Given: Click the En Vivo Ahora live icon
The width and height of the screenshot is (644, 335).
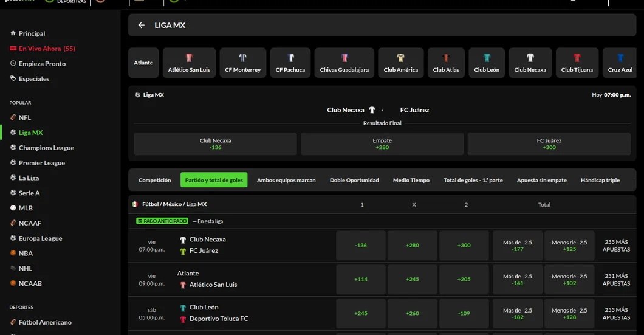Looking at the screenshot, I should point(13,49).
